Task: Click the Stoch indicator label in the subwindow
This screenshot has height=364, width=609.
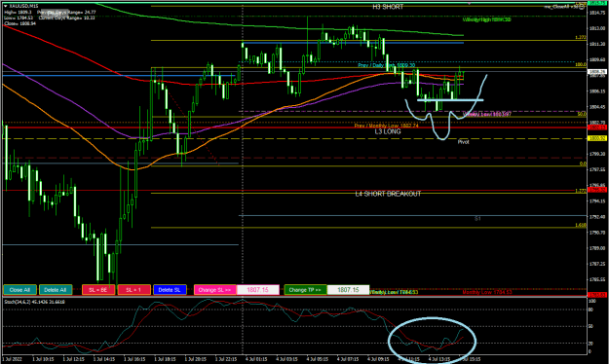Action: click(x=34, y=302)
